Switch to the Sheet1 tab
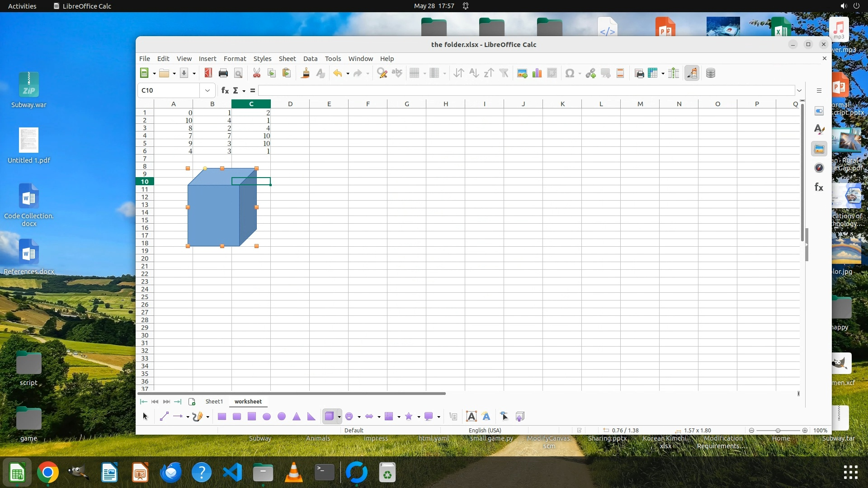The width and height of the screenshot is (868, 488). point(214,401)
